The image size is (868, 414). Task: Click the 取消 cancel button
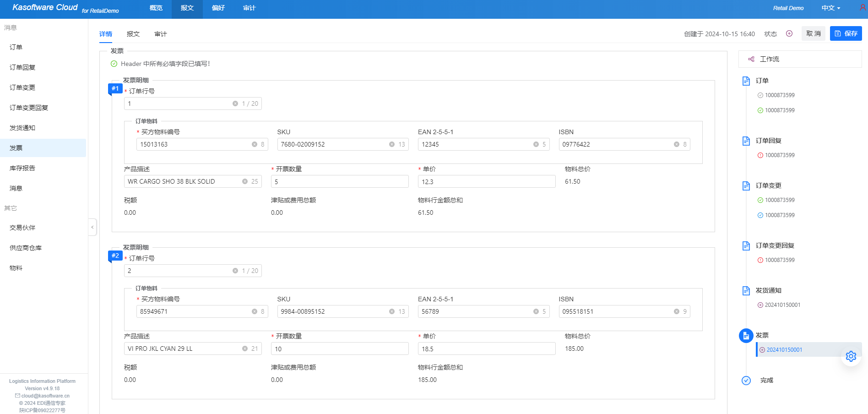point(813,33)
